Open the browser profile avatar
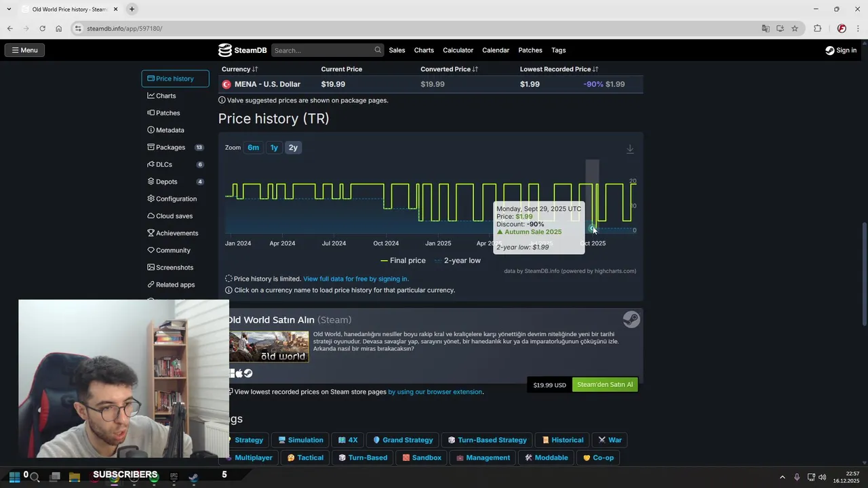Image resolution: width=868 pixels, height=488 pixels. (842, 28)
